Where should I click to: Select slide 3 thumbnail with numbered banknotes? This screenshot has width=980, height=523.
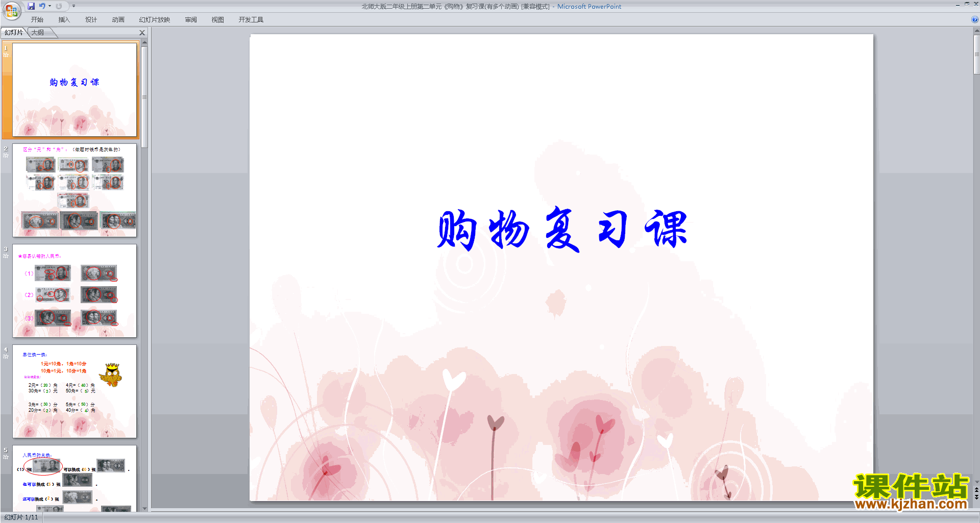[x=75, y=291]
